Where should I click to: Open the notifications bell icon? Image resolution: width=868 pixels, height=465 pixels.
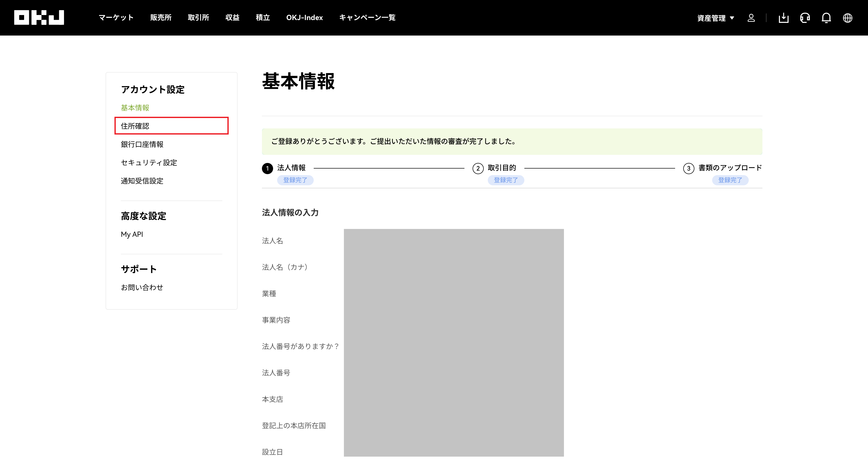[826, 18]
